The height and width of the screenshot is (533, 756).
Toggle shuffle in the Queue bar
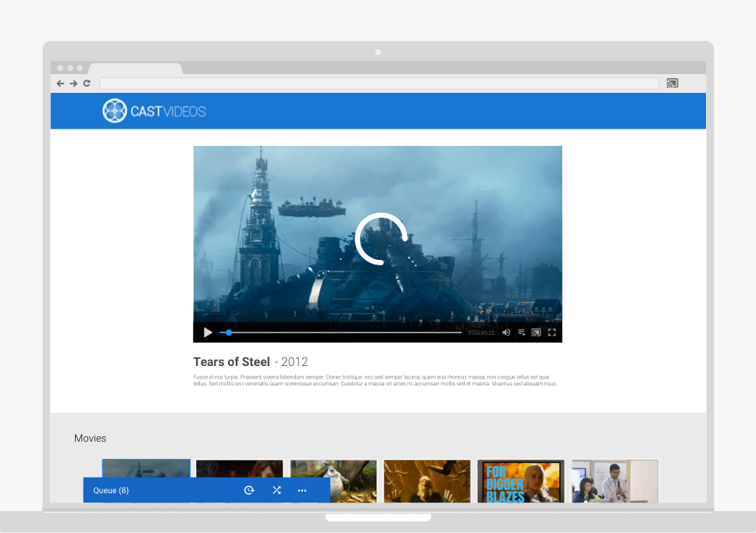tap(276, 490)
